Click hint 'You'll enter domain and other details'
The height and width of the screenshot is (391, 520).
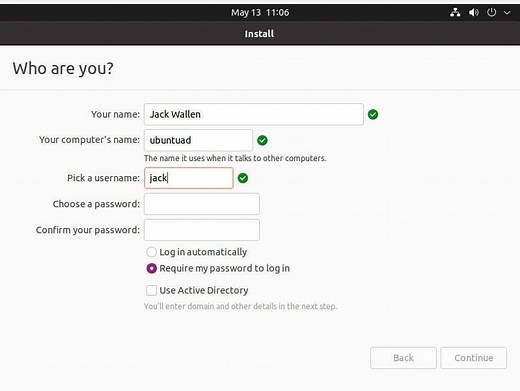pyautogui.click(x=240, y=306)
